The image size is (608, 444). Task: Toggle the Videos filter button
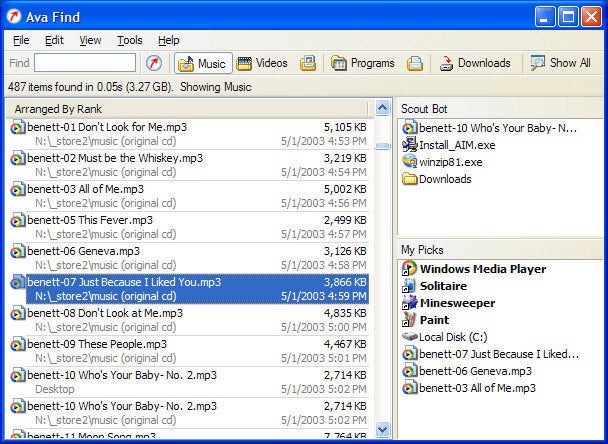click(x=262, y=63)
